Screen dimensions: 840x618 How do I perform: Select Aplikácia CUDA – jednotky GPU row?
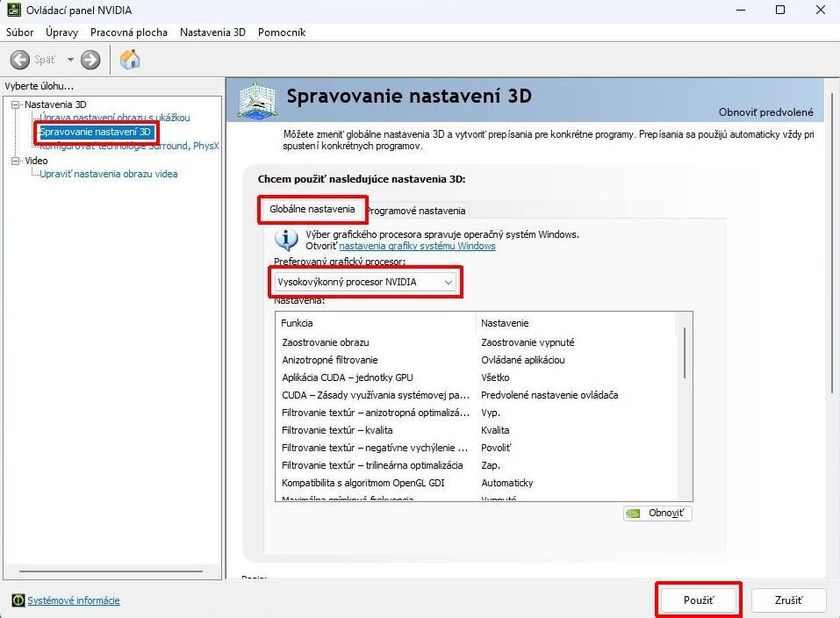click(x=476, y=377)
